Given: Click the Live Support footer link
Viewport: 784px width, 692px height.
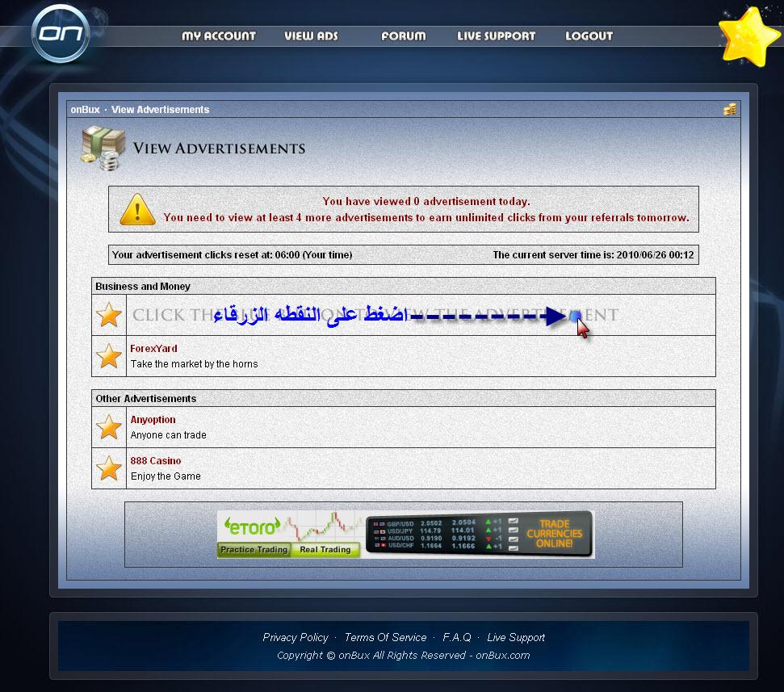Looking at the screenshot, I should coord(516,638).
